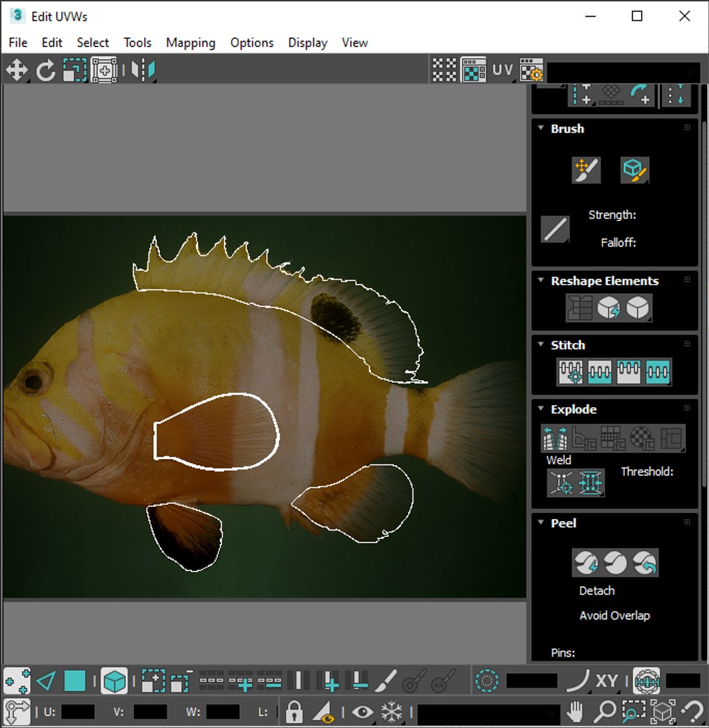The width and height of the screenshot is (709, 728).
Task: Open the Tools menu
Action: click(x=137, y=42)
